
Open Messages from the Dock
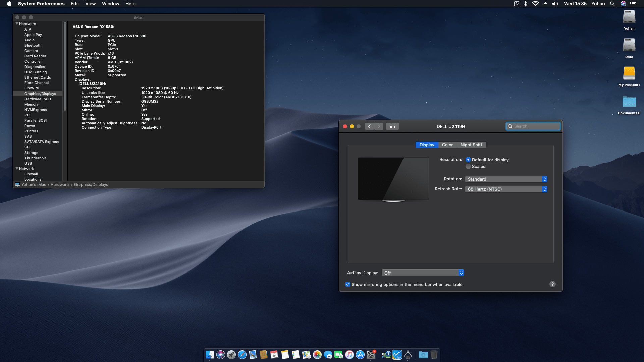[x=328, y=354]
